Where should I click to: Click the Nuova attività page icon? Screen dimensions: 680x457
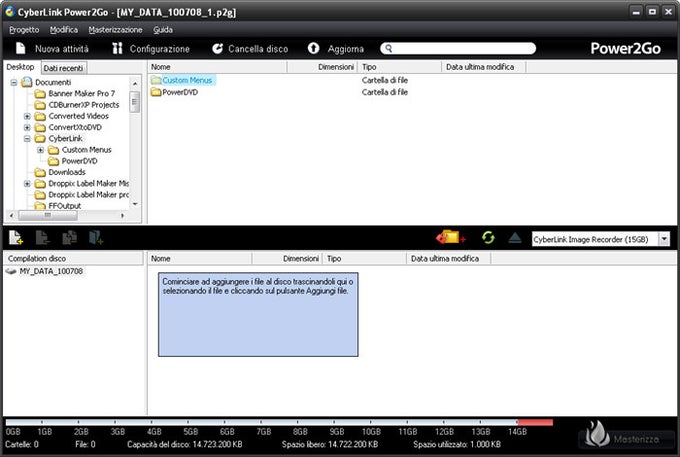tap(20, 48)
